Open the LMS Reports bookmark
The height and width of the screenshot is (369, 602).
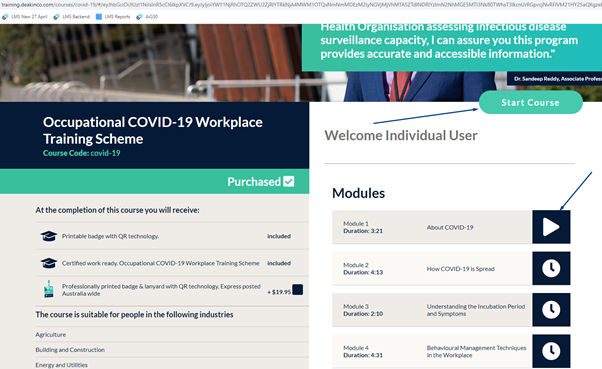tap(113, 17)
